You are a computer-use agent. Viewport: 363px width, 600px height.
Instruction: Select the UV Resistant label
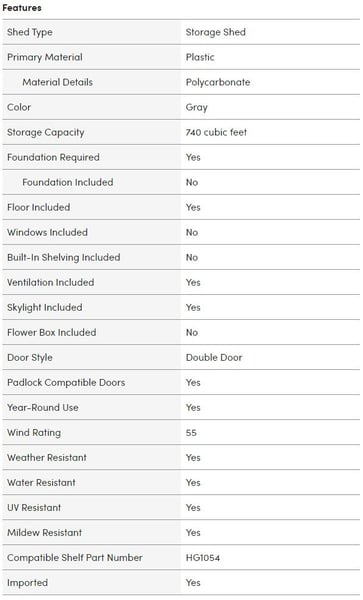pyautogui.click(x=34, y=508)
